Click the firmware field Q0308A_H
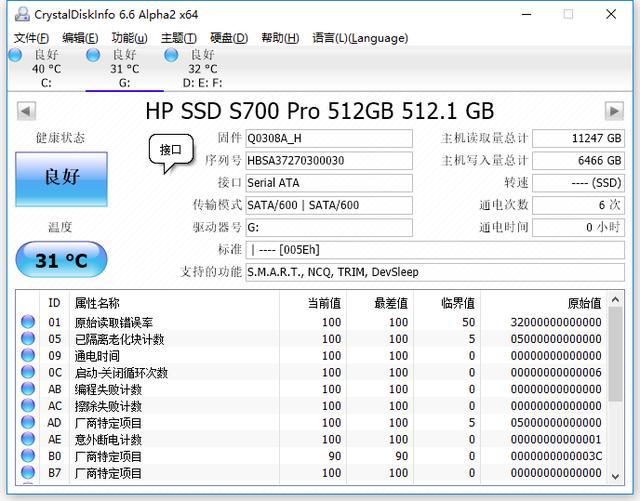Image resolution: width=640 pixels, height=501 pixels. (x=329, y=138)
